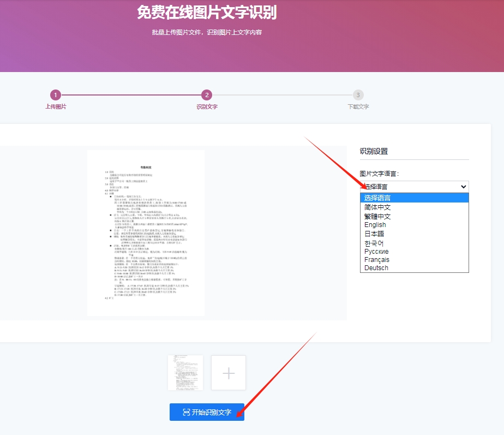Click the 上传图片 step label

pos(56,106)
